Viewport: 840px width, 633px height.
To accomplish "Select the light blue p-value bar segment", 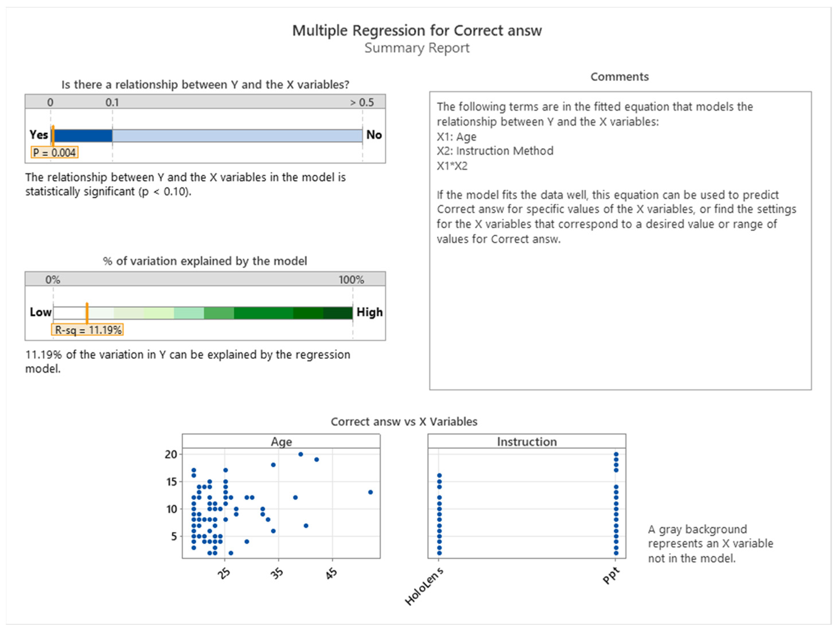I will coord(237,135).
